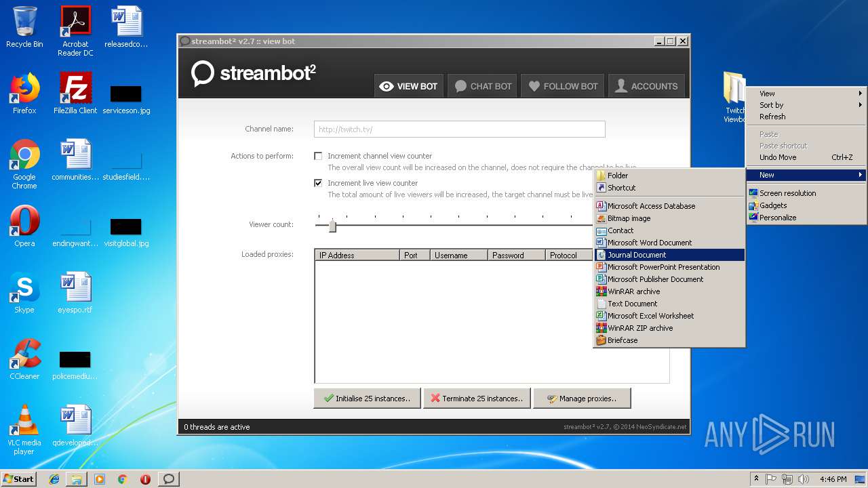
Task: Expand the View submenu arrow
Action: pyautogui.click(x=861, y=94)
